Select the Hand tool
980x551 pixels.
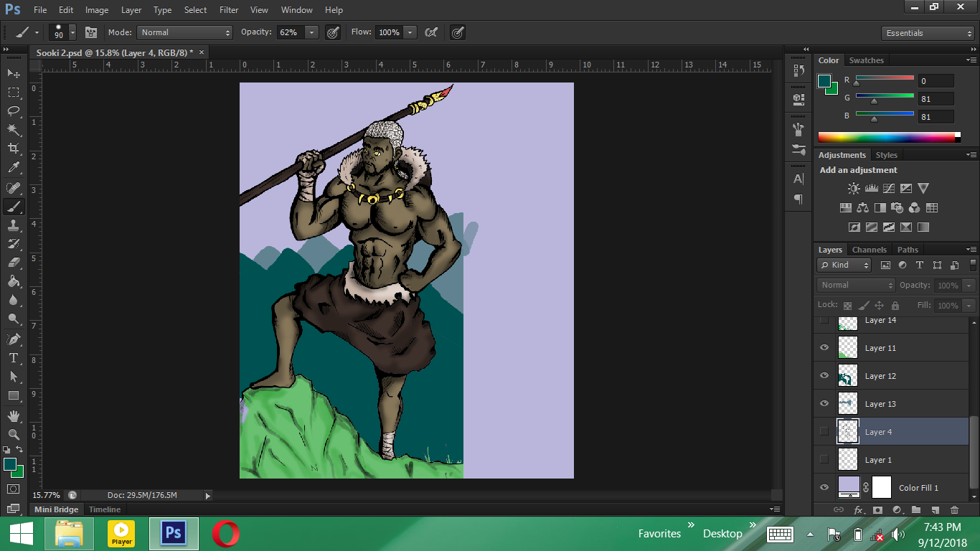(14, 415)
